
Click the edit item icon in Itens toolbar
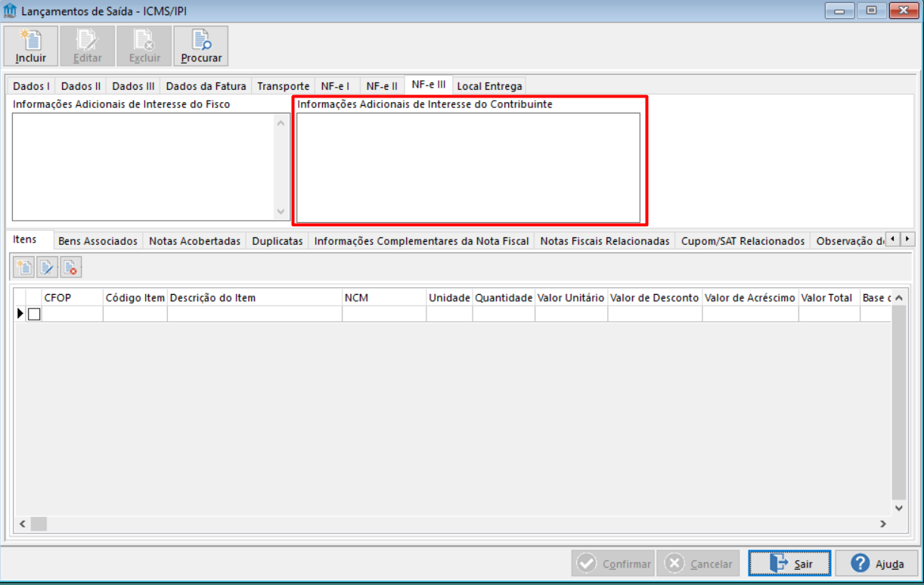(48, 267)
